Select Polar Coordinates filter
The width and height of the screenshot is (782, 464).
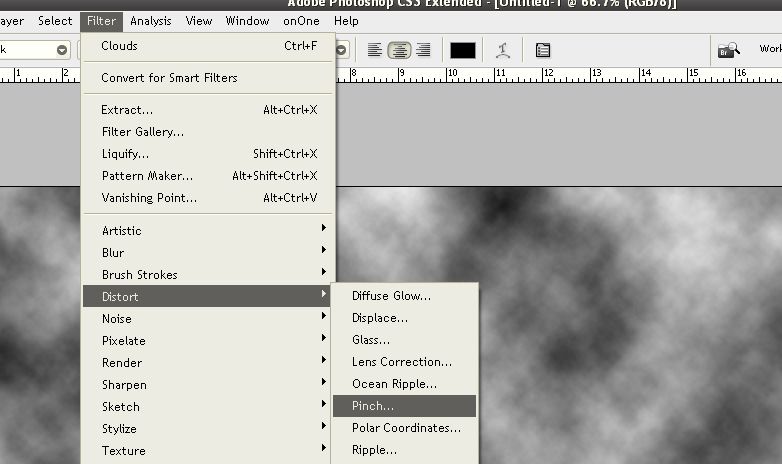(405, 428)
